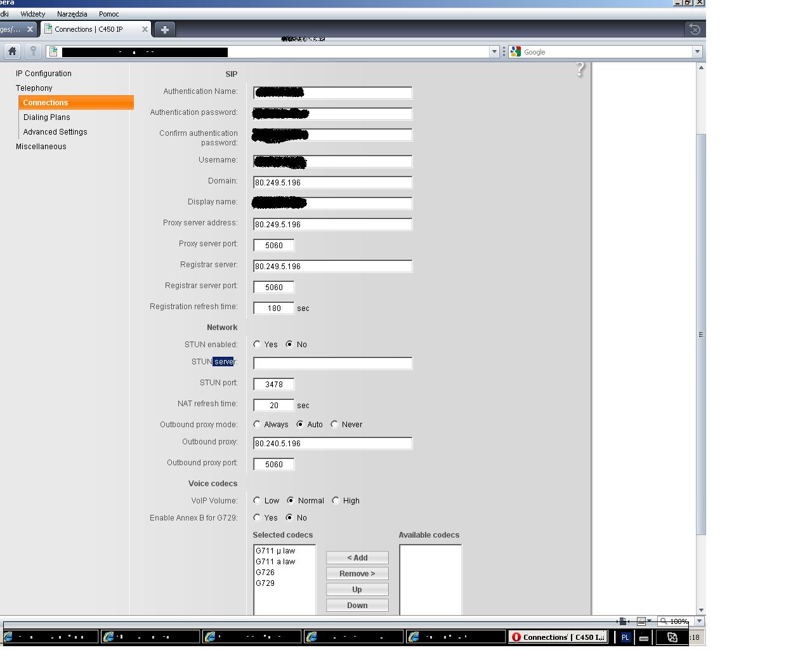
Task: Open the trash/closed tabs icon at top right
Action: pos(693,29)
